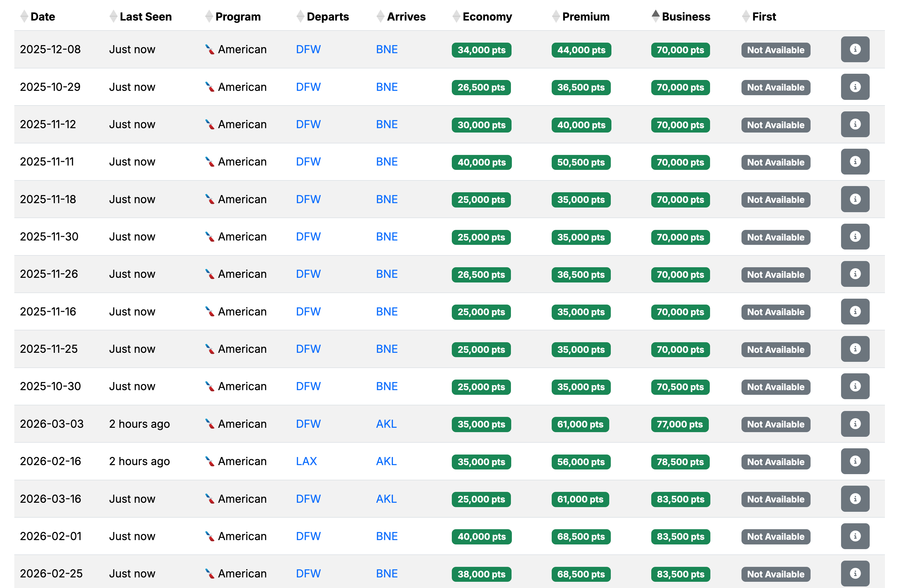Open info for the LAX to AKL flight
The height and width of the screenshot is (588, 898).
(855, 461)
